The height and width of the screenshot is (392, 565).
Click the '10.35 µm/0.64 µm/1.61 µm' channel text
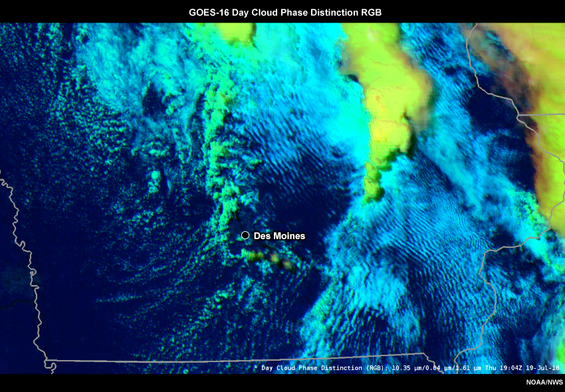click(x=437, y=368)
